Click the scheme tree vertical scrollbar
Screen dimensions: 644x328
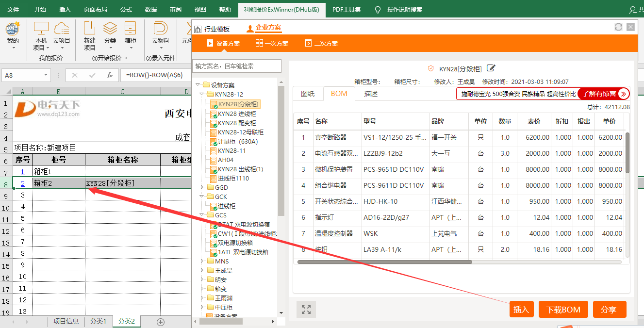coord(281,150)
